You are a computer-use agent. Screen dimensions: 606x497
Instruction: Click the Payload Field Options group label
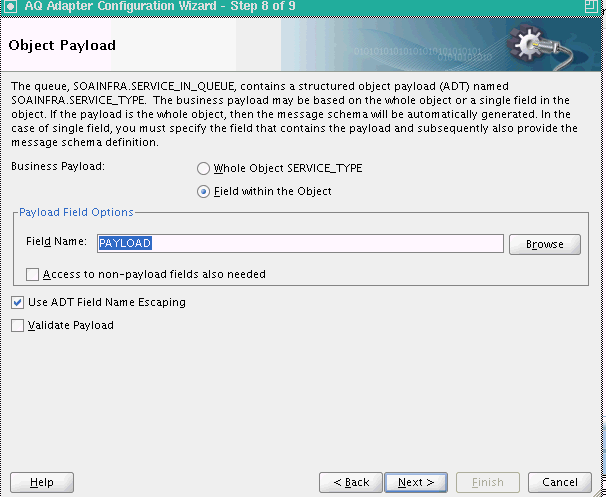[x=76, y=212]
